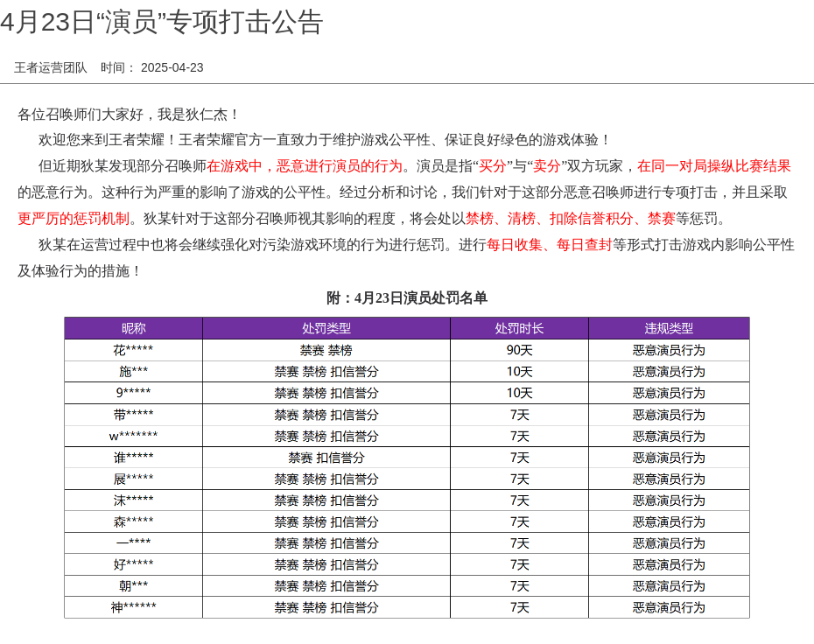Click 恶意演员行为 in the 9***** row
814x644 pixels.
click(669, 393)
